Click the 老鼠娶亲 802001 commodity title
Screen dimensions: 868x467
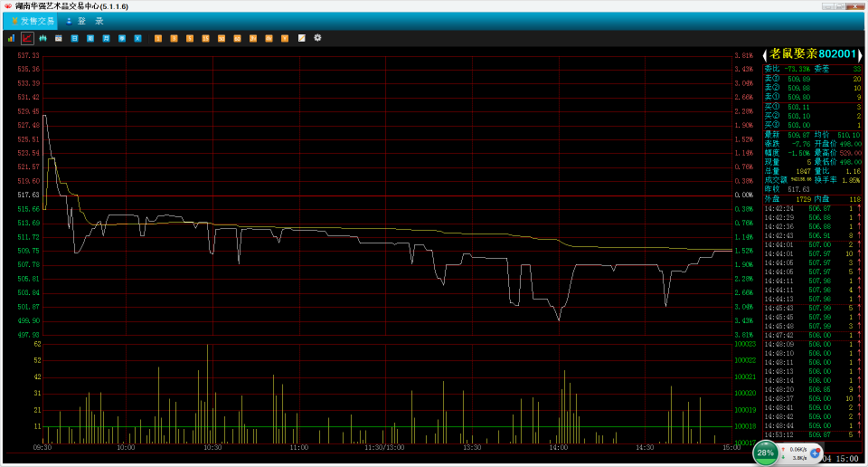point(813,53)
